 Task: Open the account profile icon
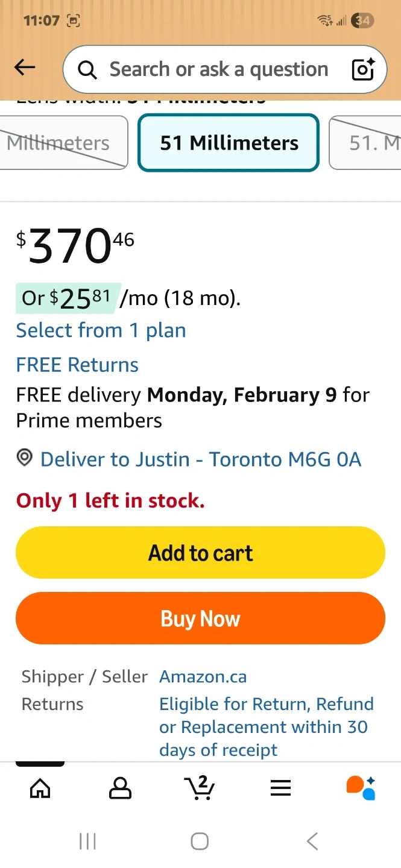(x=120, y=787)
